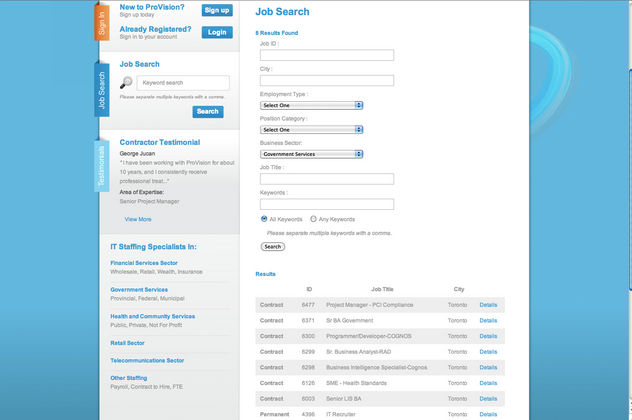Viewport: 632px width, 420px height.
Task: Click in the Job Title input field
Action: point(326,179)
